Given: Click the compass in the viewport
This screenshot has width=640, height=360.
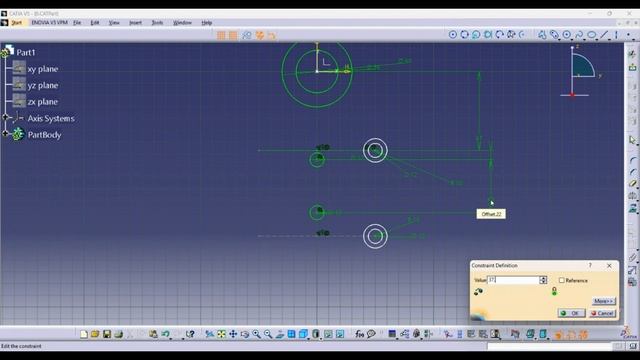Looking at the screenshot, I should [x=580, y=72].
